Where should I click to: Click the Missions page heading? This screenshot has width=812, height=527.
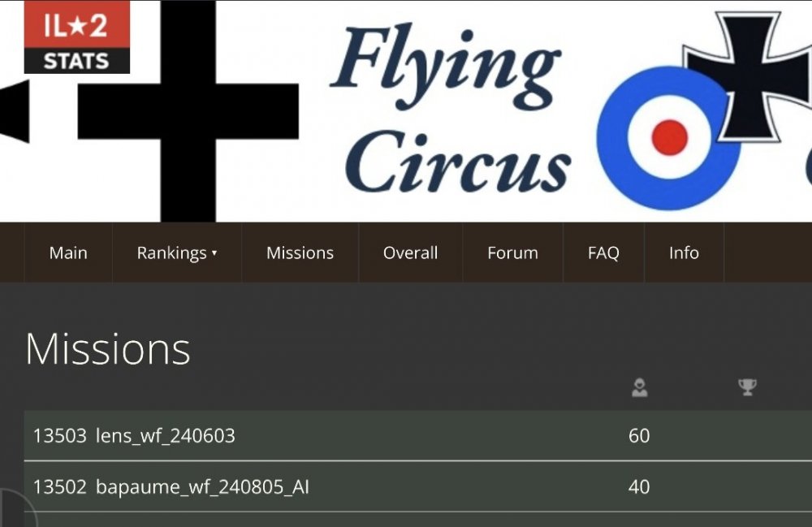[x=108, y=349]
